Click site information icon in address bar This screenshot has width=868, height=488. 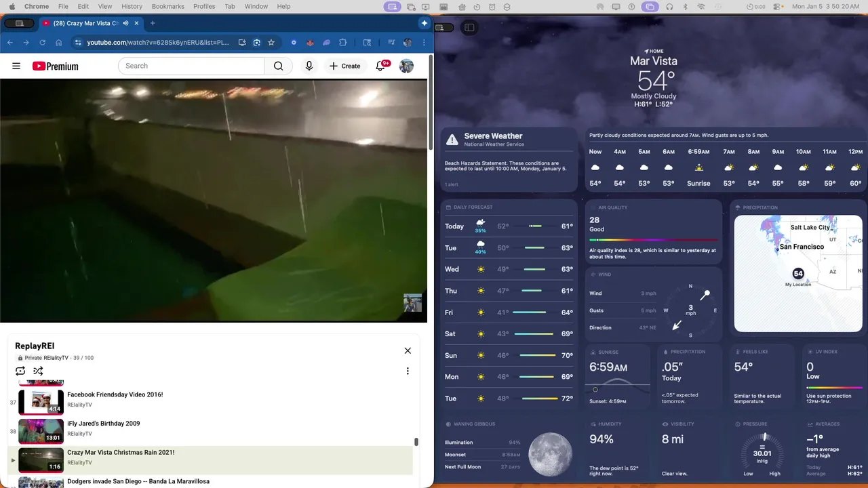(x=78, y=42)
